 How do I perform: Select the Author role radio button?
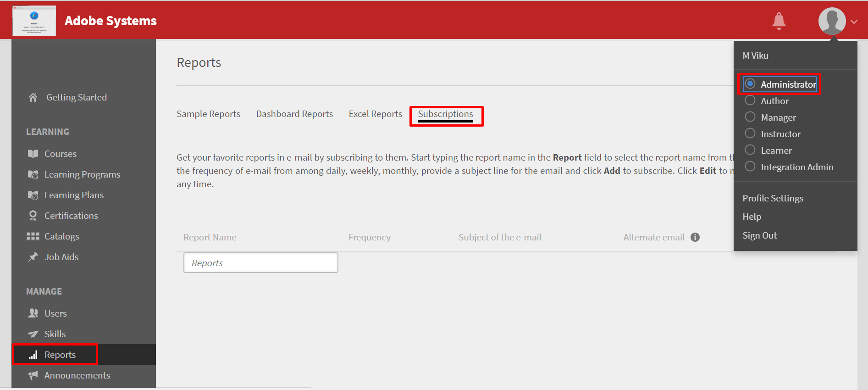(x=750, y=100)
